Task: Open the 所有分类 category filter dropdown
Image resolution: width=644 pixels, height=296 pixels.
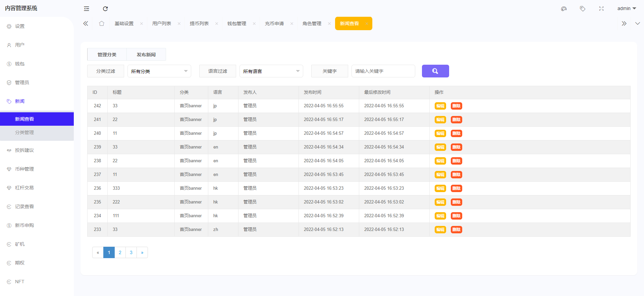Action: tap(159, 71)
